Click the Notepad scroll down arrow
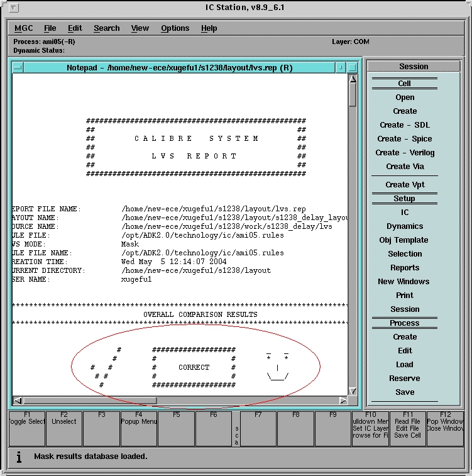The height and width of the screenshot is (476, 472). coord(353,390)
